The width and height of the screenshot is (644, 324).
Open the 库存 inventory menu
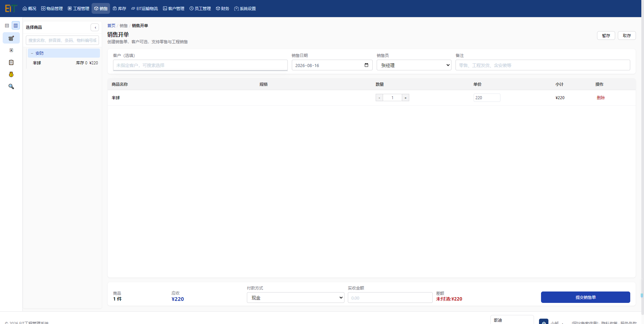[119, 8]
